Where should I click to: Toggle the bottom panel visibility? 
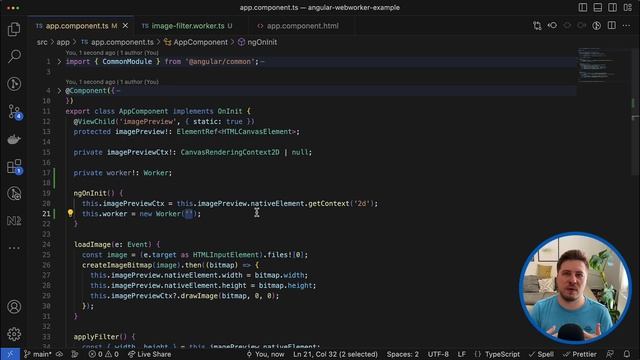coord(598,7)
